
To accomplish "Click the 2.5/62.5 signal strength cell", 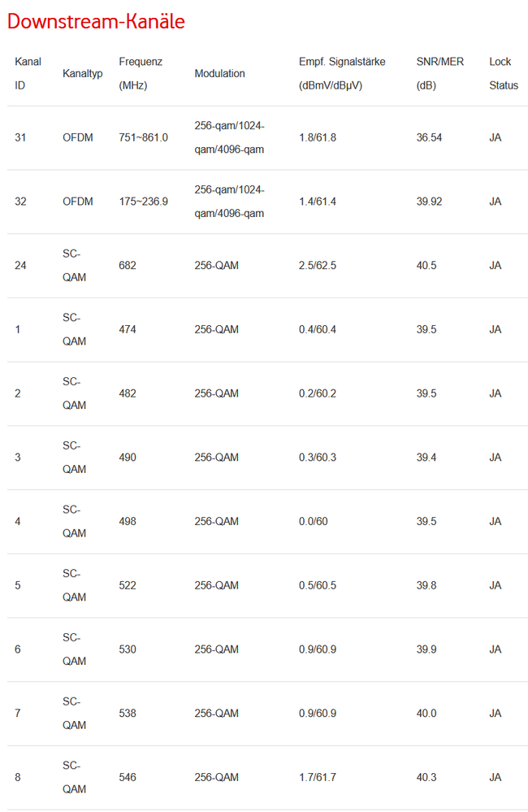I will [x=317, y=266].
